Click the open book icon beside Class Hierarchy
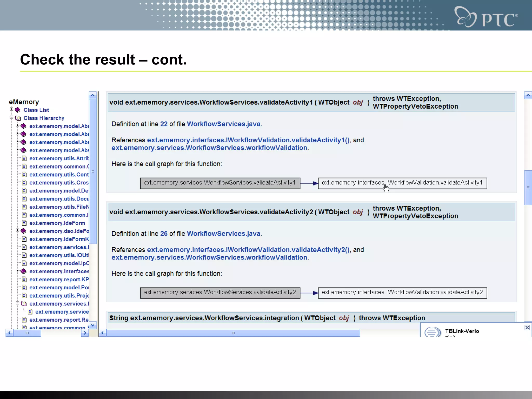This screenshot has width=532, height=399. click(x=18, y=118)
